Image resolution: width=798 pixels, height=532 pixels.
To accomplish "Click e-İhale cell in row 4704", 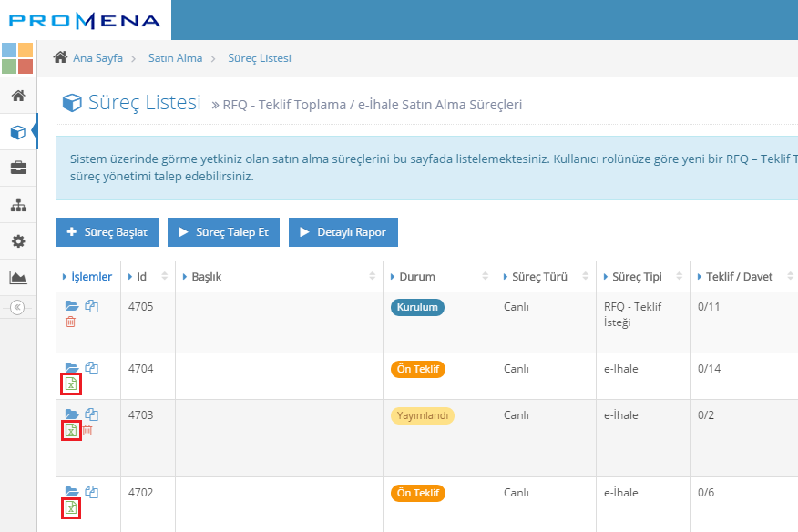I will 621,369.
